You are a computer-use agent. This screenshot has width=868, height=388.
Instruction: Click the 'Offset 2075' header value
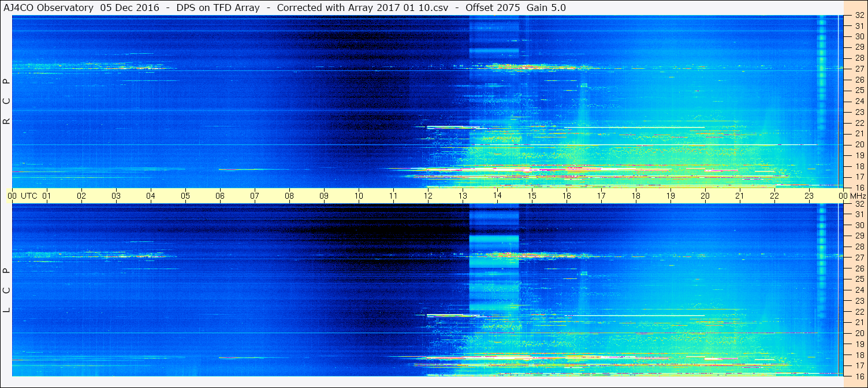tap(493, 8)
